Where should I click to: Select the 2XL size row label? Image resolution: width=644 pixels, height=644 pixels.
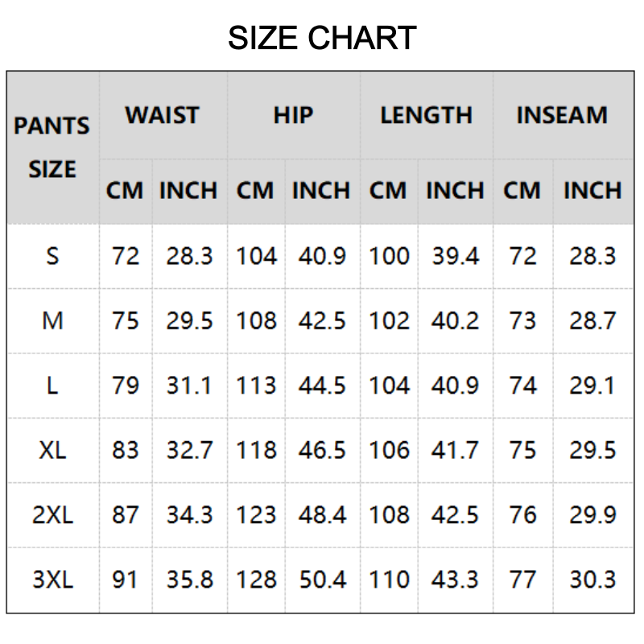52,514
